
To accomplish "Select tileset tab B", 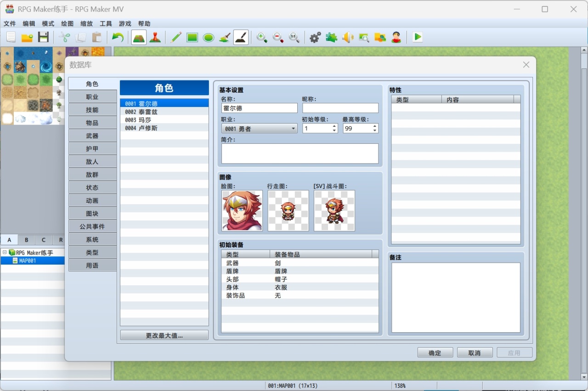I will pyautogui.click(x=27, y=240).
